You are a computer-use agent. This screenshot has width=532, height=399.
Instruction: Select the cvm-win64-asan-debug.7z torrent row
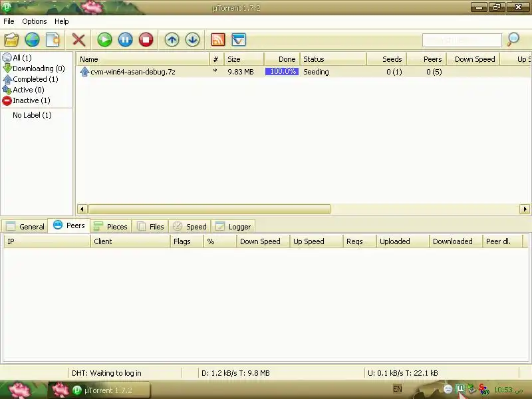304,72
